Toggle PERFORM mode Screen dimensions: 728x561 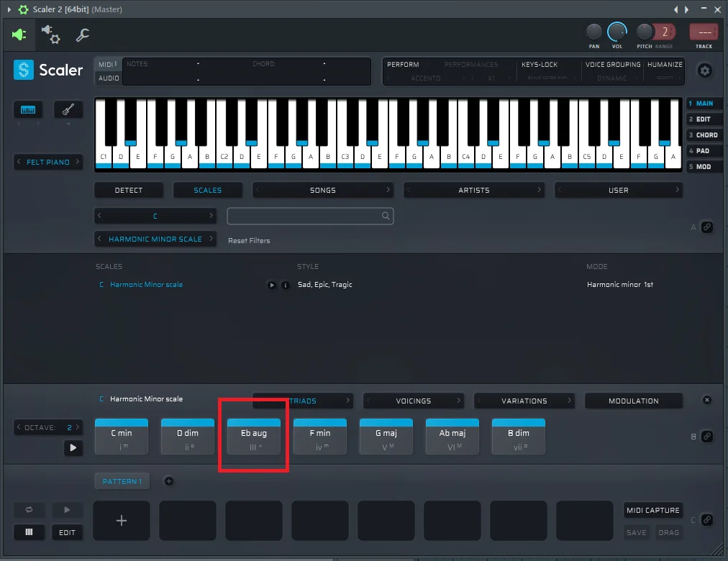click(x=403, y=65)
